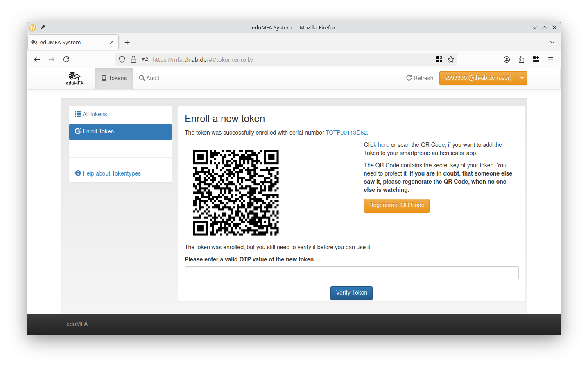Click the window app icon in title bar
The image size is (588, 367).
(33, 27)
